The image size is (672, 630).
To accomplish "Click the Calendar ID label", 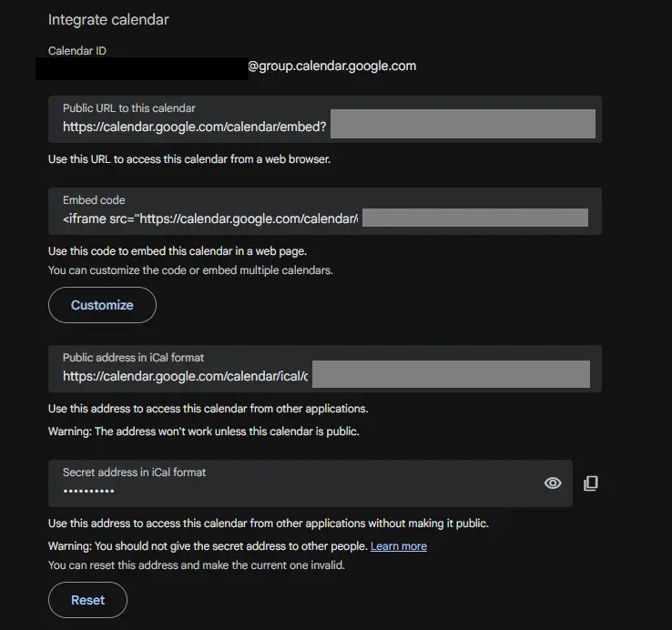I will click(x=77, y=51).
